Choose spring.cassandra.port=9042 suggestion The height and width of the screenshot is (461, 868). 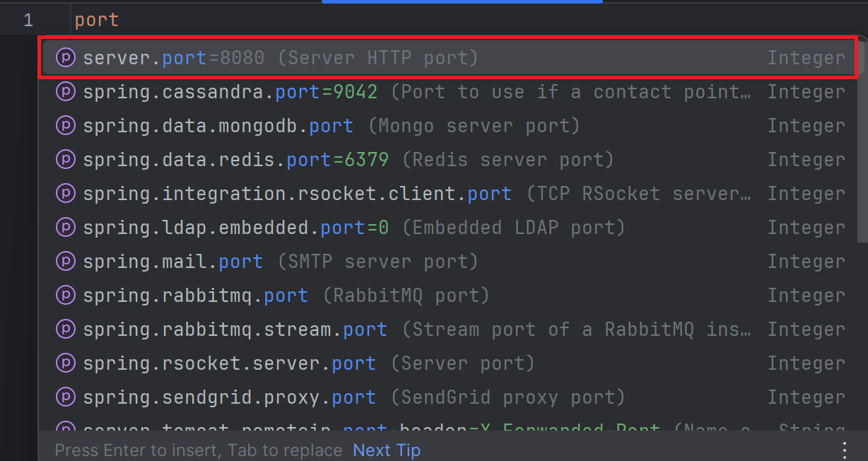click(447, 92)
